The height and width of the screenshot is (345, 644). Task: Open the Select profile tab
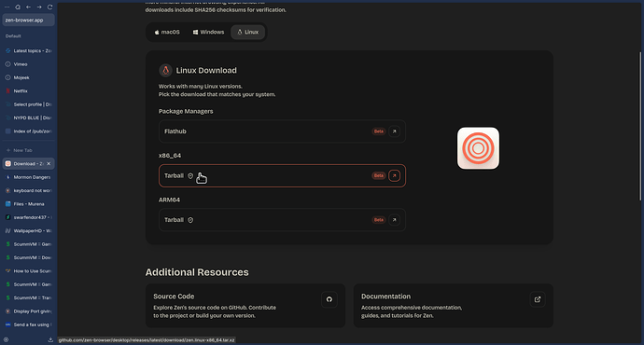coord(28,104)
